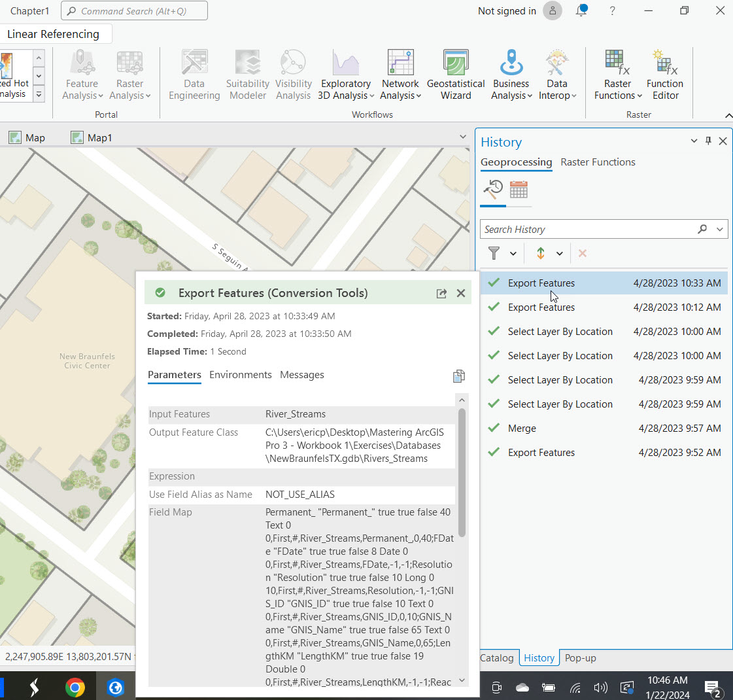Click the parameters list vertical scrollbar
The image size is (733, 700).
(x=462, y=471)
